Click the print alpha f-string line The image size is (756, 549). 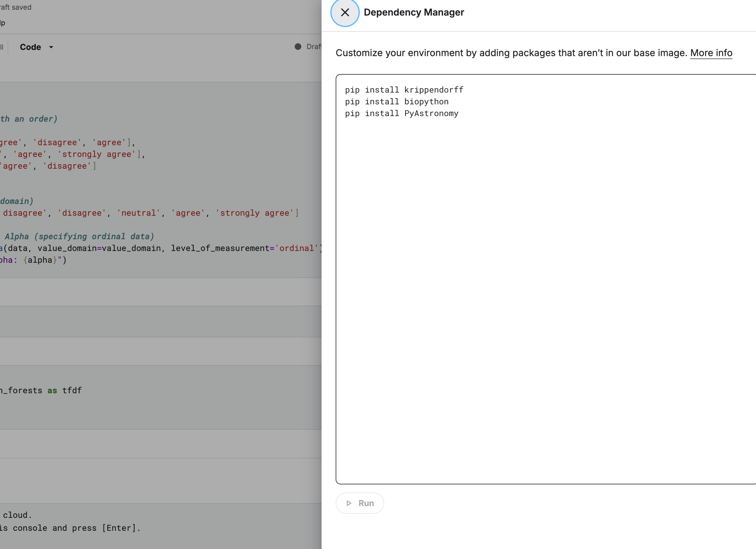[33, 260]
